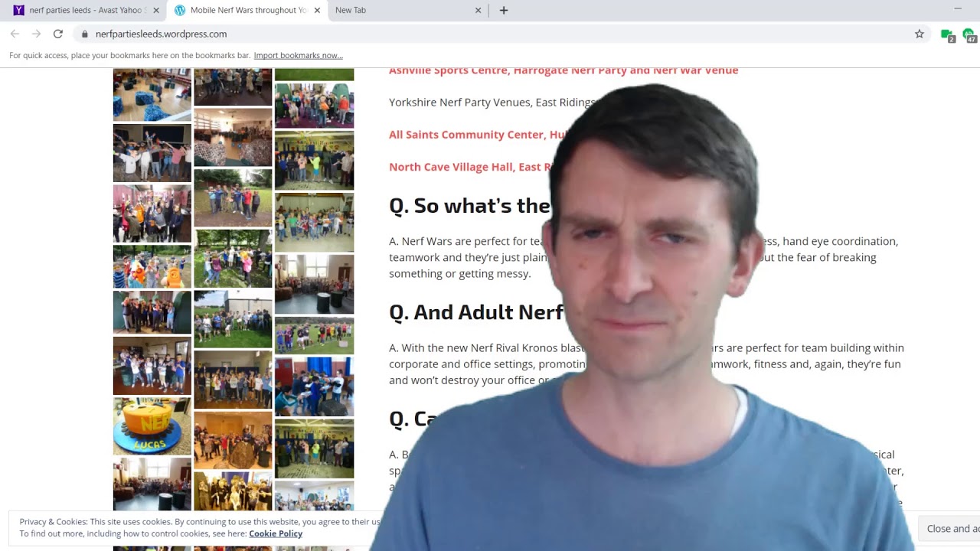Screen dimensions: 980x551
Task: Reload the current page
Action: click(x=57, y=34)
